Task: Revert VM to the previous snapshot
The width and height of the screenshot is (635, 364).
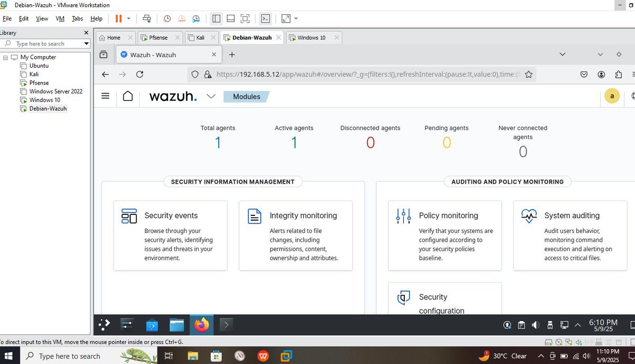Action: (182, 19)
